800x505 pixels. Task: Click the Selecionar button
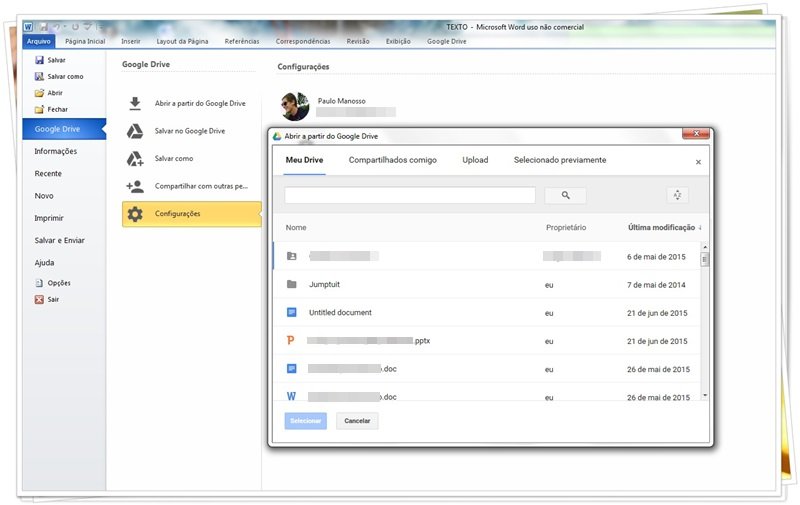tap(306, 421)
